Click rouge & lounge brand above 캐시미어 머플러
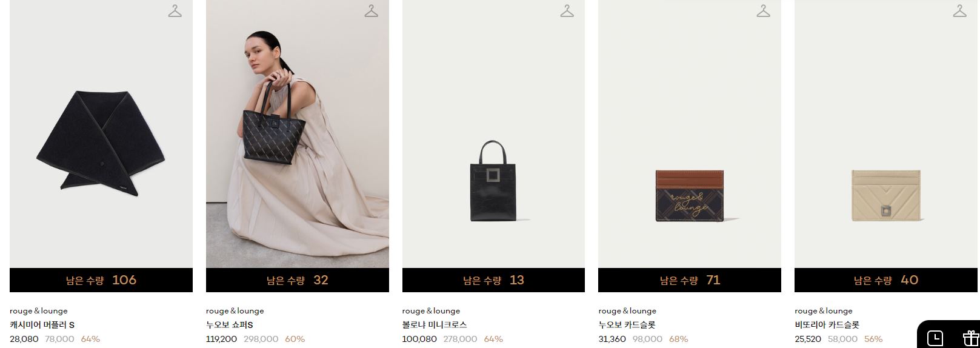The width and height of the screenshot is (980, 348). [39, 311]
